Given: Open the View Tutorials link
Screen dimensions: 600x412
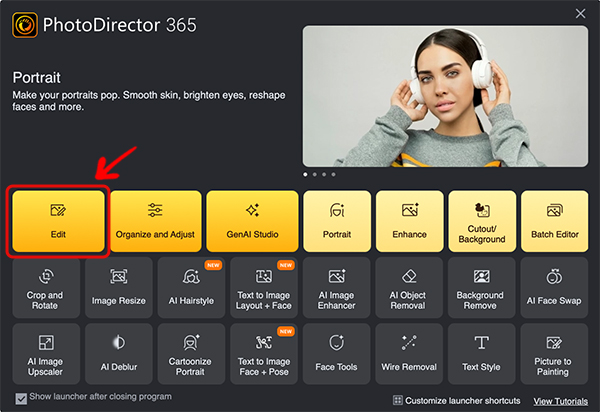Looking at the screenshot, I should coord(561,401).
